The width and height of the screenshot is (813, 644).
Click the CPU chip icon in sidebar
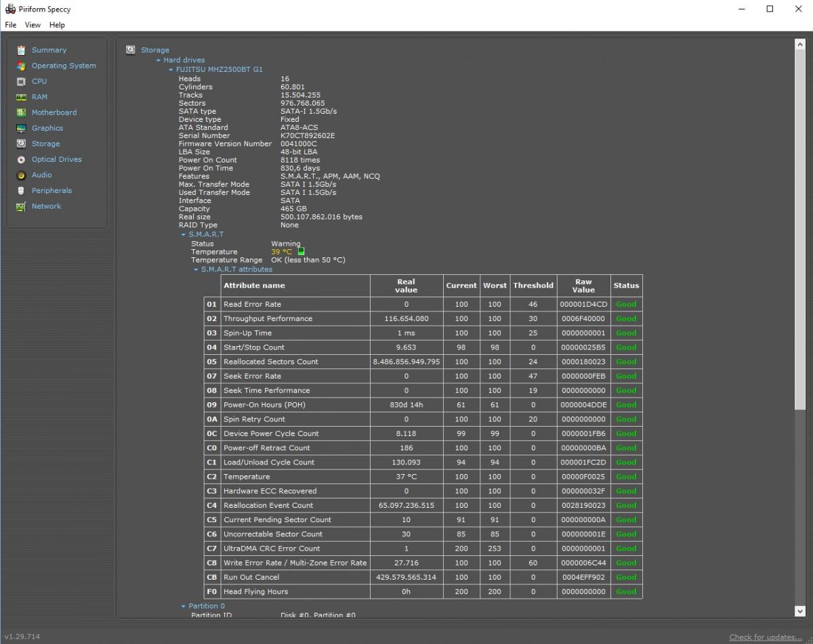click(21, 81)
